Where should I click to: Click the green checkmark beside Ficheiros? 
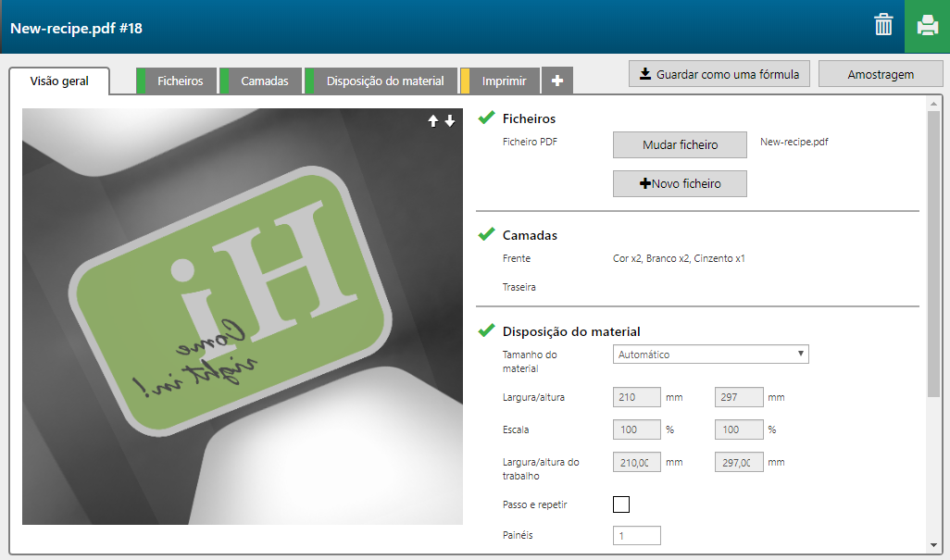click(x=486, y=118)
